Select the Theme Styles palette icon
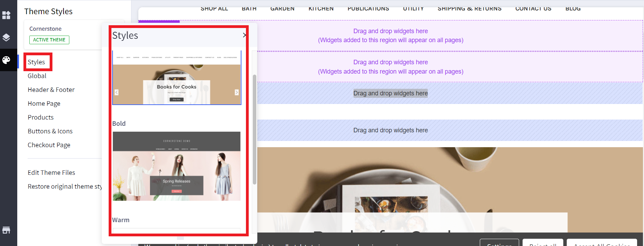Screen dimensions: 644x246 tap(6, 60)
